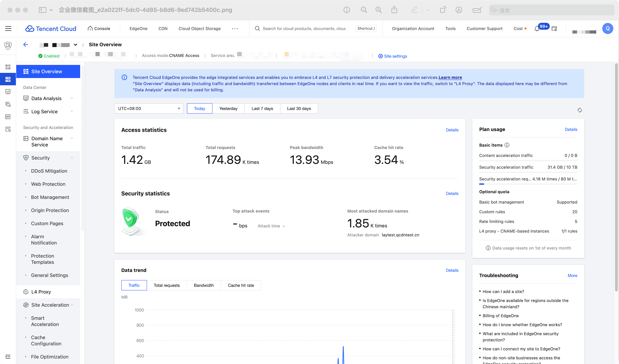Select the Last 7 days range
619x364 pixels.
coord(262,109)
